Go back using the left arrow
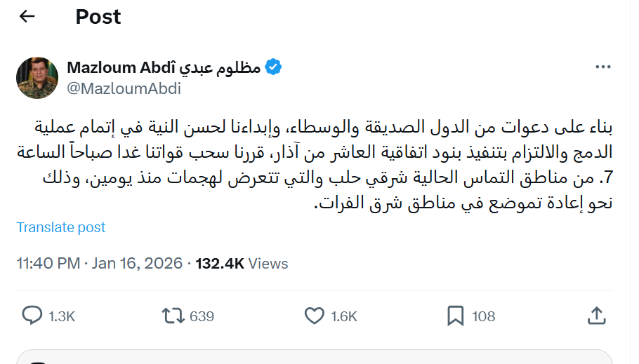The height and width of the screenshot is (364, 639). coord(27,16)
